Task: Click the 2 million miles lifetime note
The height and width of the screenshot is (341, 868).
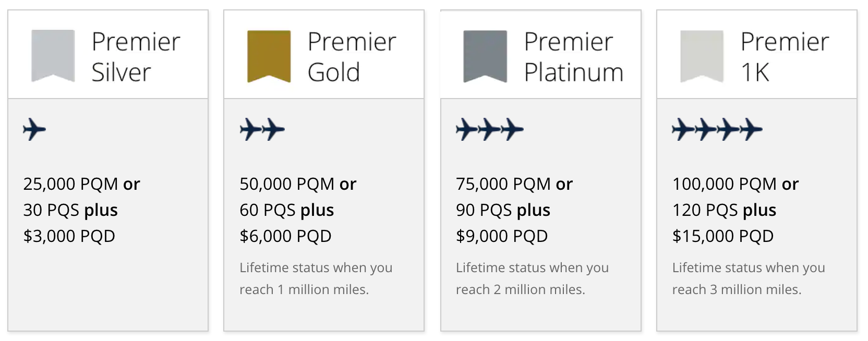Action: 532,278
